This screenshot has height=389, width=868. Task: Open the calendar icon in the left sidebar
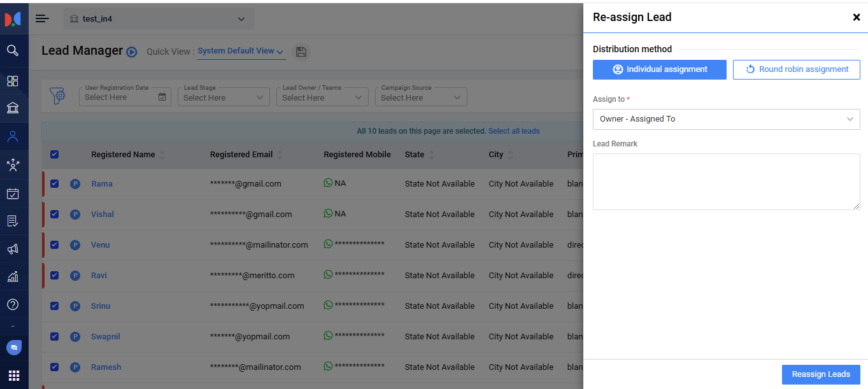tap(13, 194)
